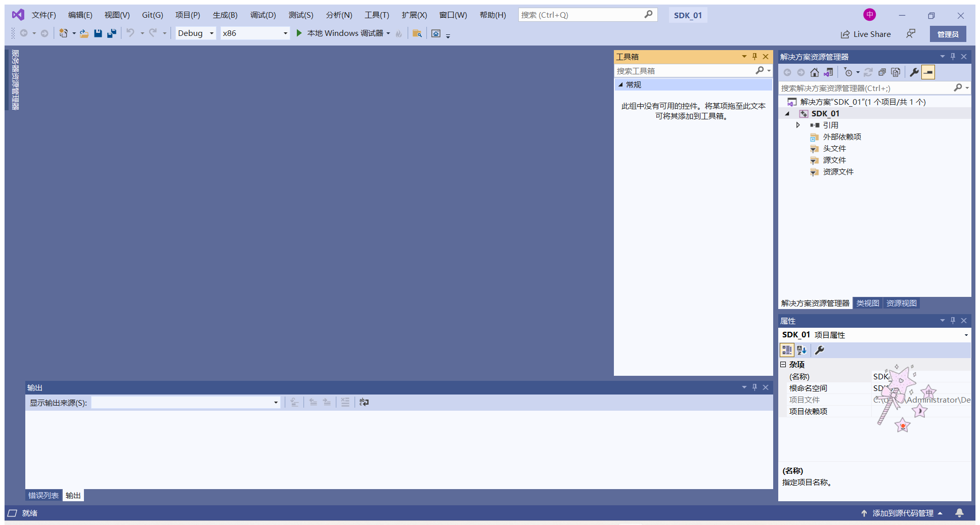Toggle the categorized view in the Properties panel
The height and width of the screenshot is (525, 980).
click(787, 350)
